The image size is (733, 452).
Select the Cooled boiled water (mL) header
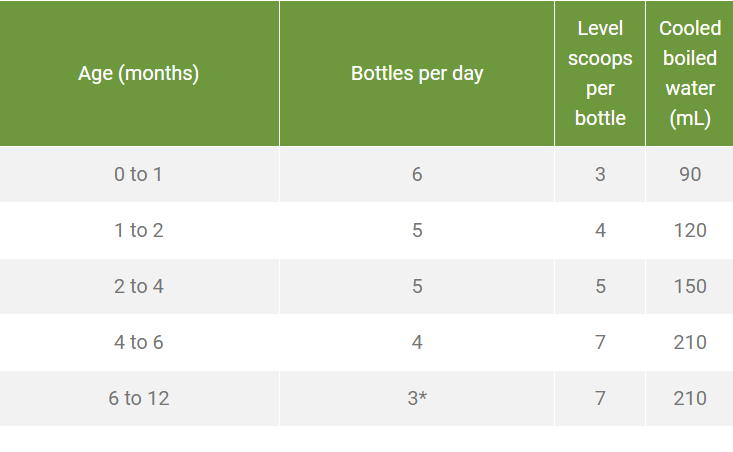pos(690,73)
